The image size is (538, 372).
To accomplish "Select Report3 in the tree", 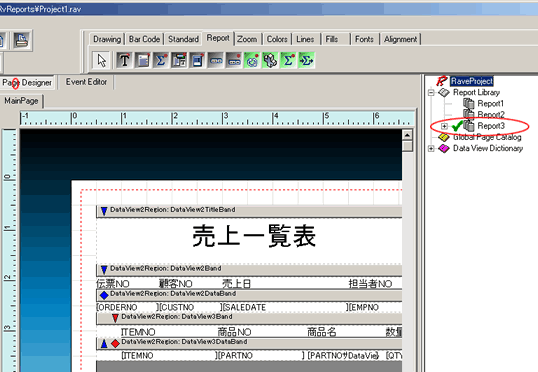I will (491, 126).
